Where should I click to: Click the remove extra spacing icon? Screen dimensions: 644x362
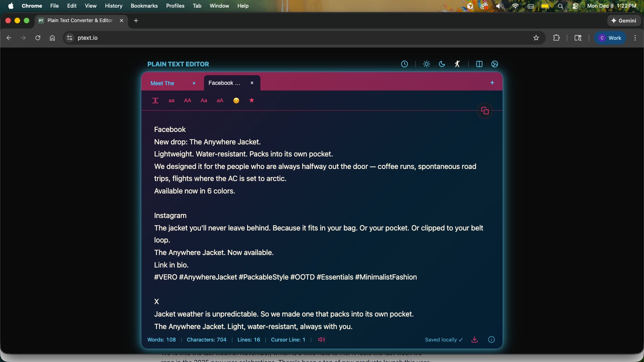coord(155,101)
